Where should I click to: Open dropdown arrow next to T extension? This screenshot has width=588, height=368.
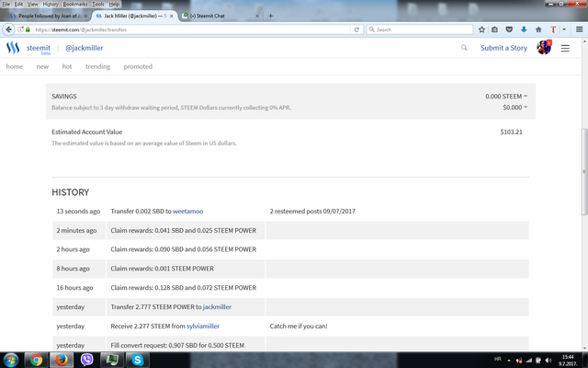point(563,29)
